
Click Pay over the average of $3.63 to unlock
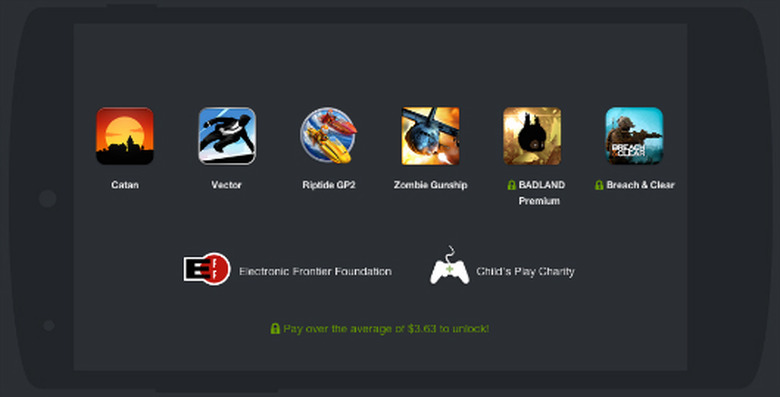point(386,329)
